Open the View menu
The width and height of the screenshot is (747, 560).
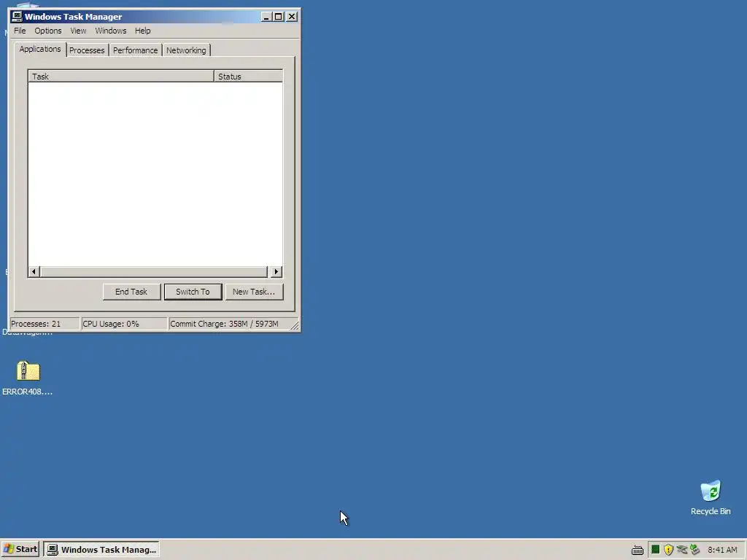point(78,31)
